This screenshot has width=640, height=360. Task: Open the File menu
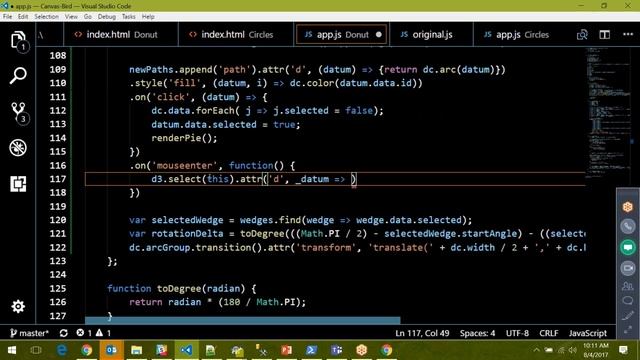7,17
